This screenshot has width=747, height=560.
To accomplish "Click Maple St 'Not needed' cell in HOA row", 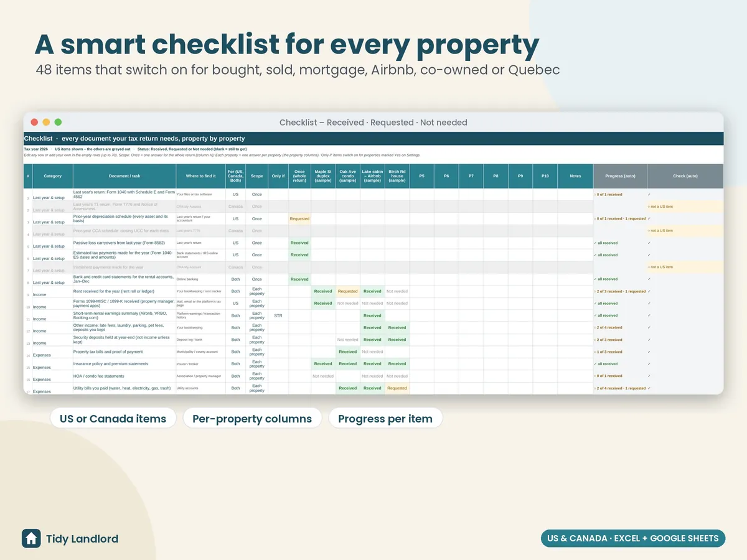I will (x=323, y=376).
